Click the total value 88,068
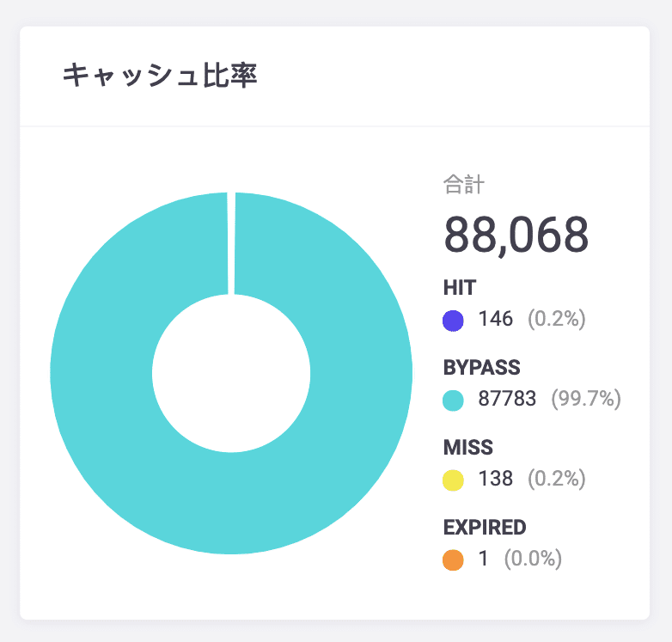The height and width of the screenshot is (642, 672). point(516,234)
